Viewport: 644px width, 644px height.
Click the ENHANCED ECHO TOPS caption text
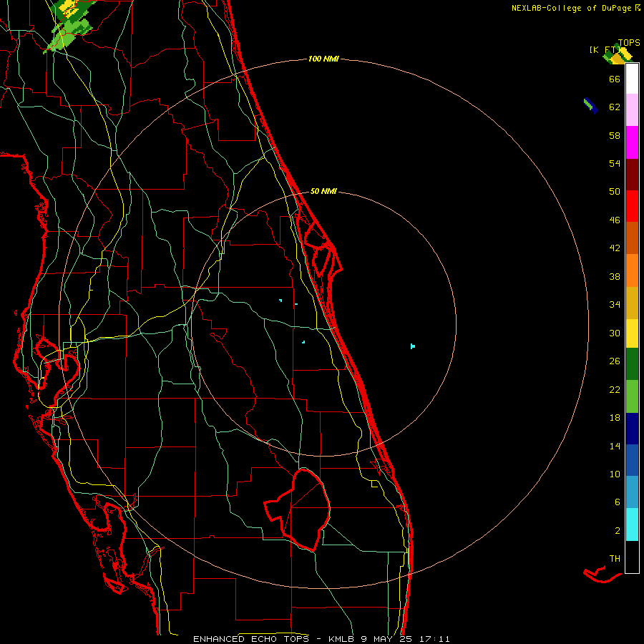pos(251,639)
